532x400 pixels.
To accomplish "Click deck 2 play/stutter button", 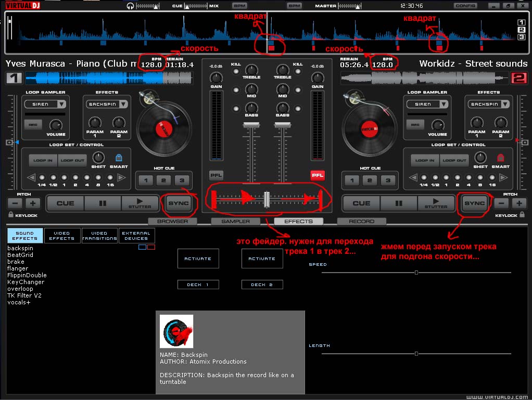I will (x=436, y=203).
